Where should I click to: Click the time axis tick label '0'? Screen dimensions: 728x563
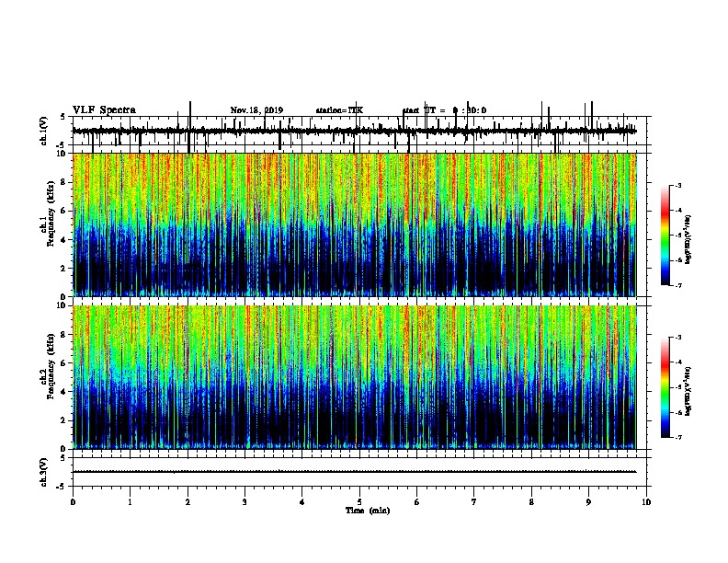[73, 502]
